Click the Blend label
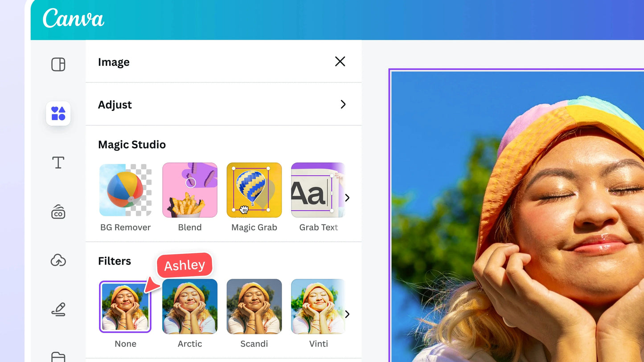Viewport: 644px width, 362px height. pos(190,228)
